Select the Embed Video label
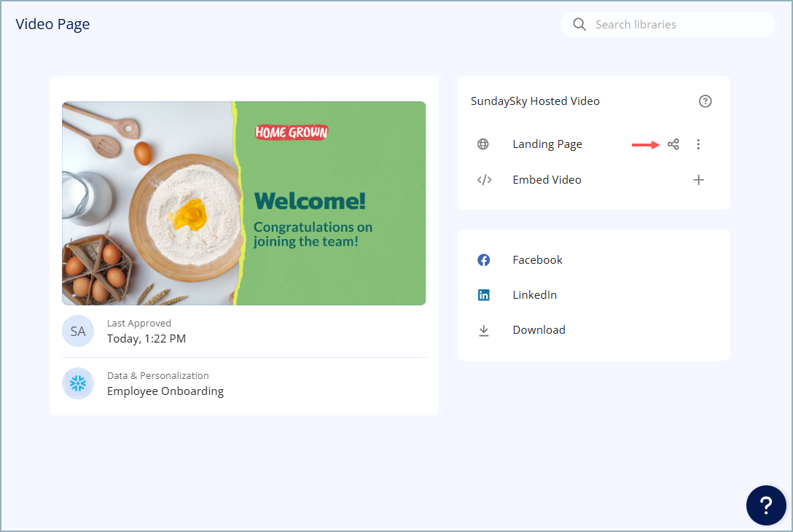Viewport: 793px width, 532px height. click(547, 179)
